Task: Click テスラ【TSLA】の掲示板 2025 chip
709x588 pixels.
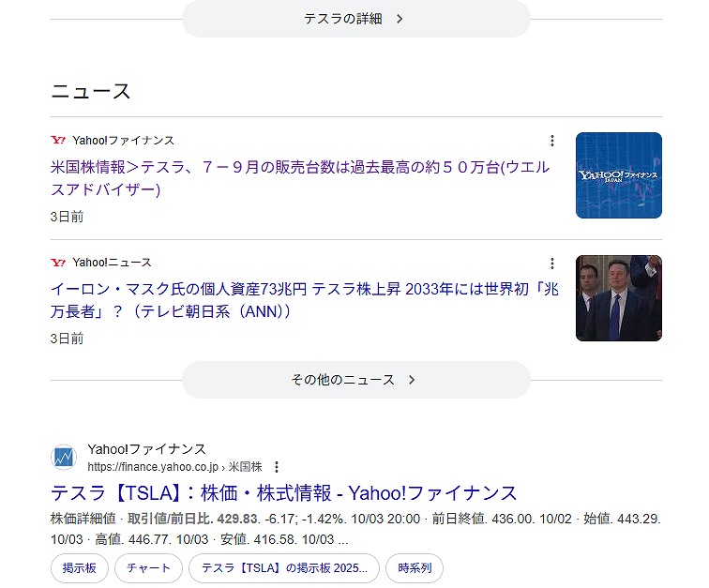Action: 284,568
